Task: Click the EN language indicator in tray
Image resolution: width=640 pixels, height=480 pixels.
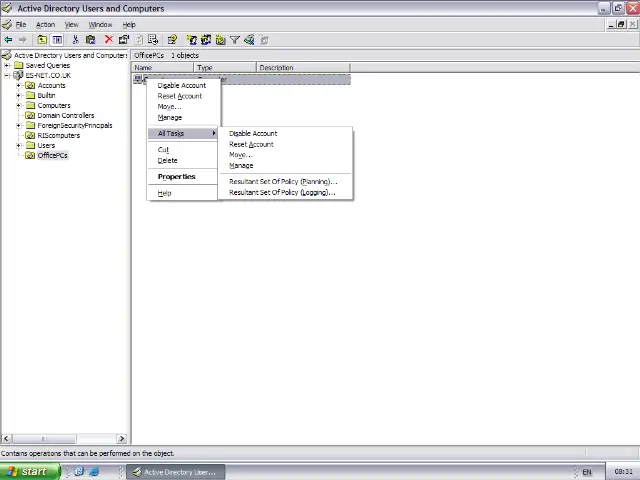Action: tap(587, 472)
